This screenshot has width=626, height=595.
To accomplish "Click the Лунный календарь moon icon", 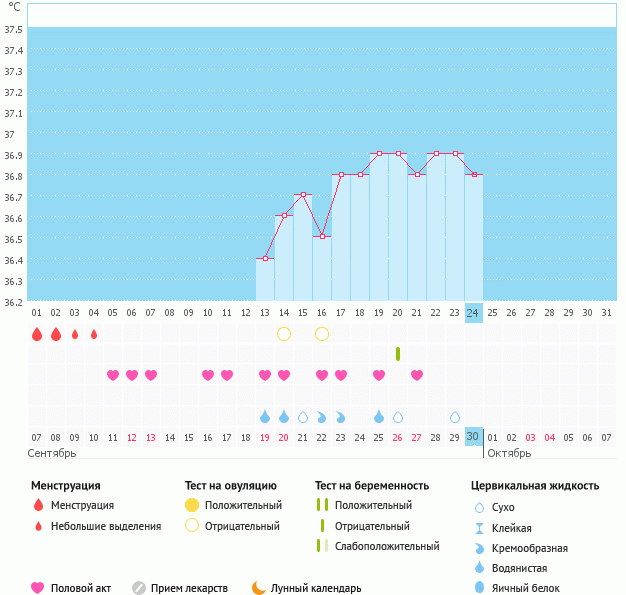I will pos(259,588).
